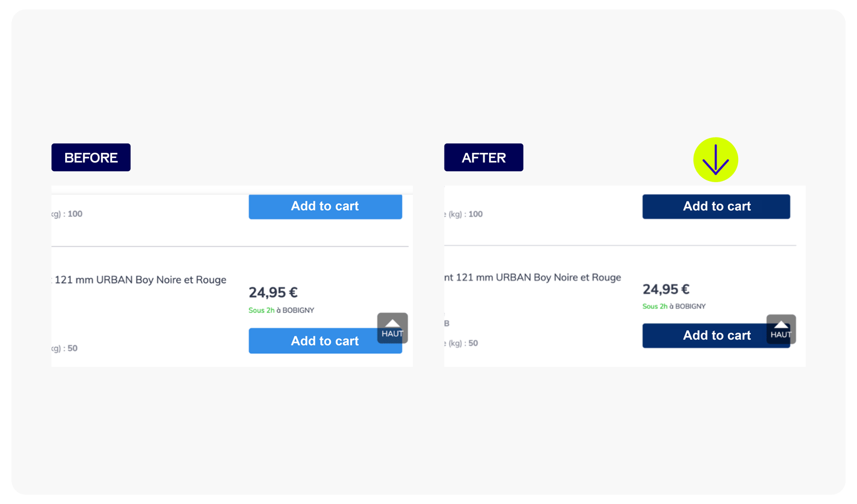Select the BEFORE label
Image resolution: width=857 pixels, height=504 pixels.
point(91,158)
